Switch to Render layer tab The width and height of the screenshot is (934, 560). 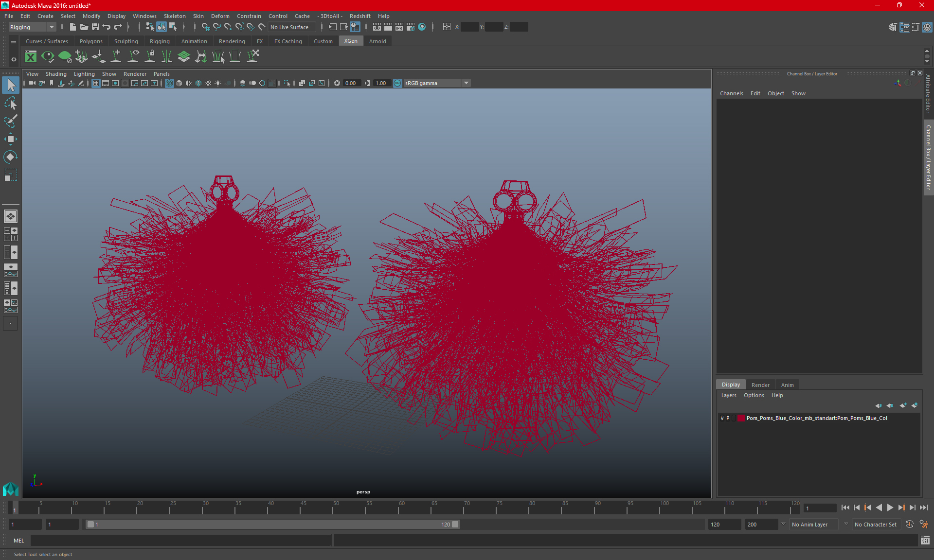click(760, 385)
